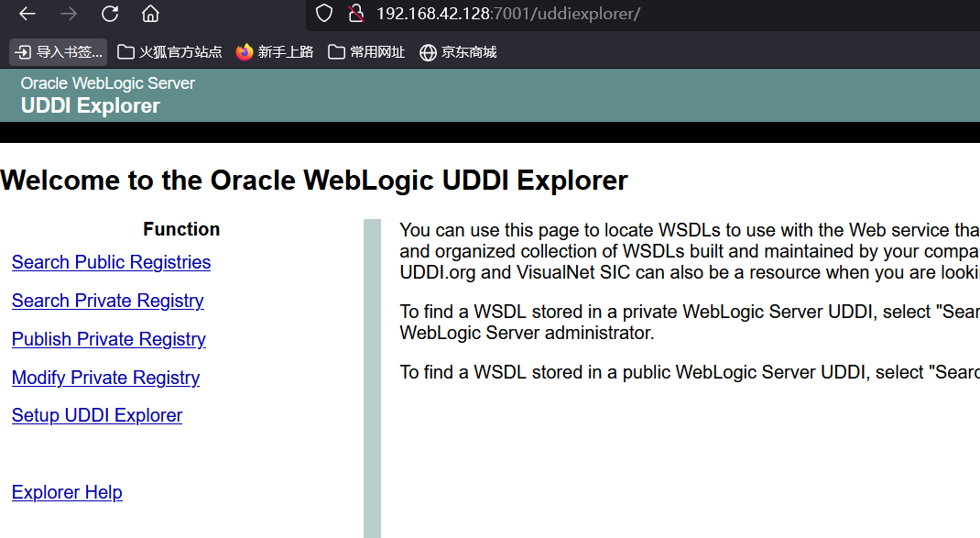The image size is (980, 538).
Task: Click the Function column heading
Action: (181, 229)
